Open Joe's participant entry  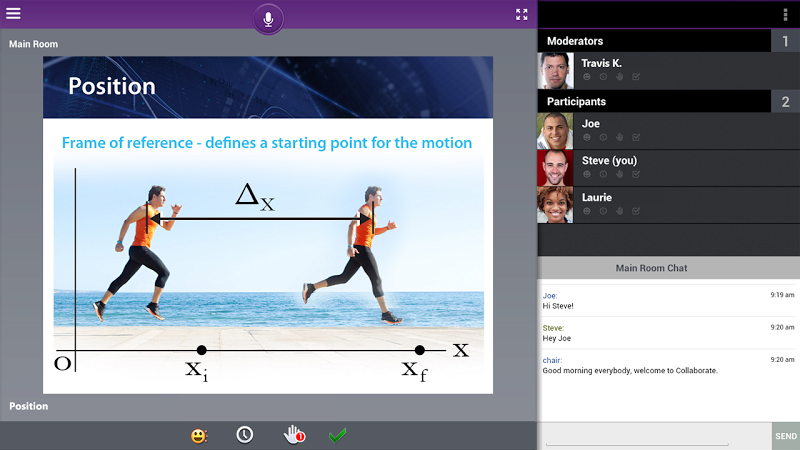pos(668,131)
